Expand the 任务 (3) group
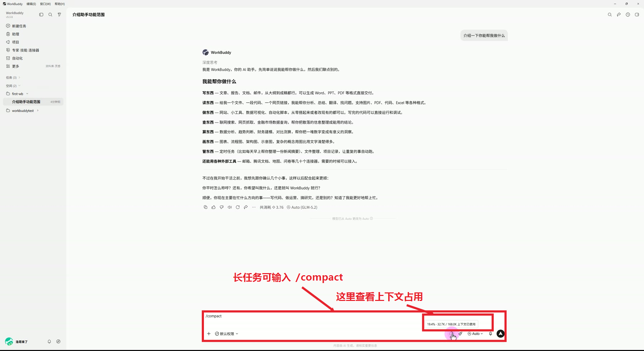 tap(13, 78)
